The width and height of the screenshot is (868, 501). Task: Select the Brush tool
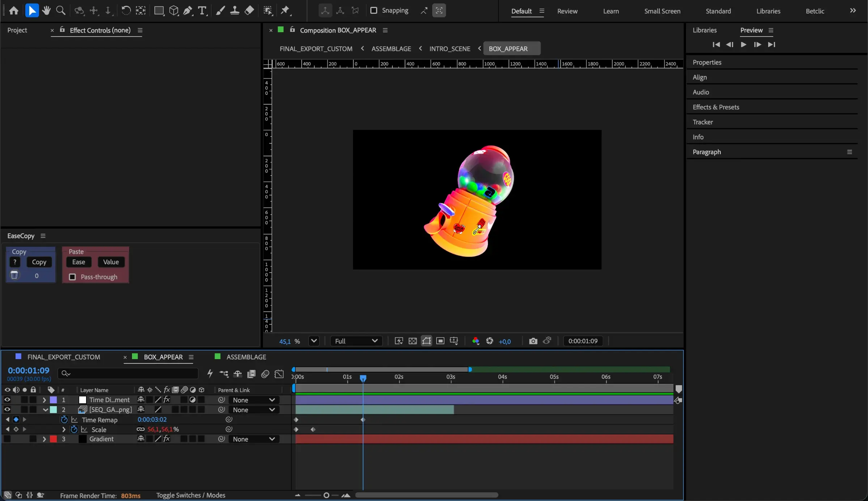coord(220,10)
